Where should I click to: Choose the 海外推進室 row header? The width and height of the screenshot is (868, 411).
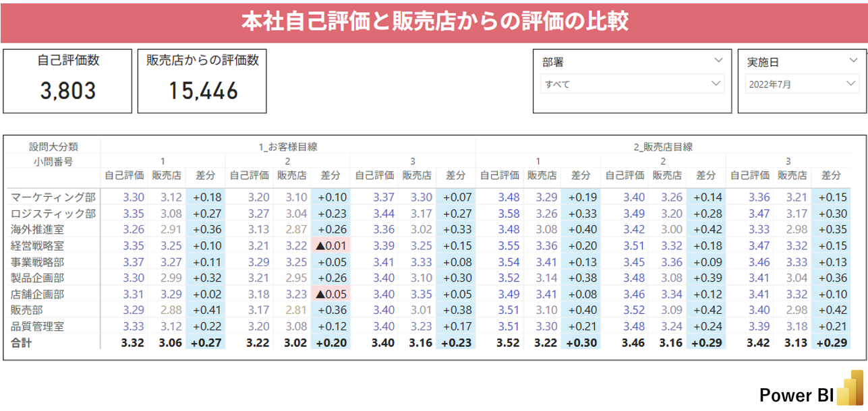tap(38, 230)
